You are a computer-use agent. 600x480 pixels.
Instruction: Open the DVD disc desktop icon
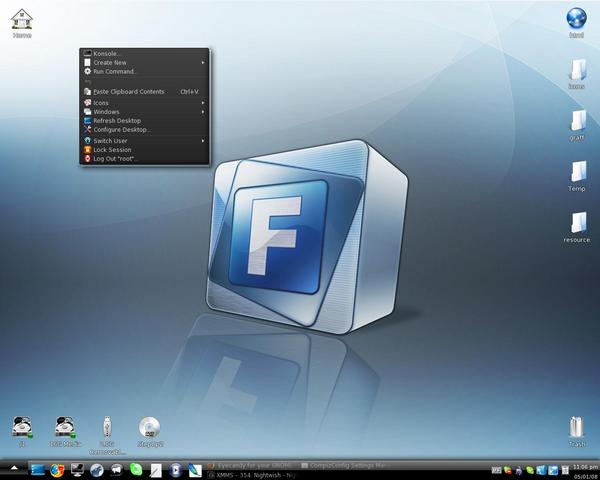click(150, 432)
